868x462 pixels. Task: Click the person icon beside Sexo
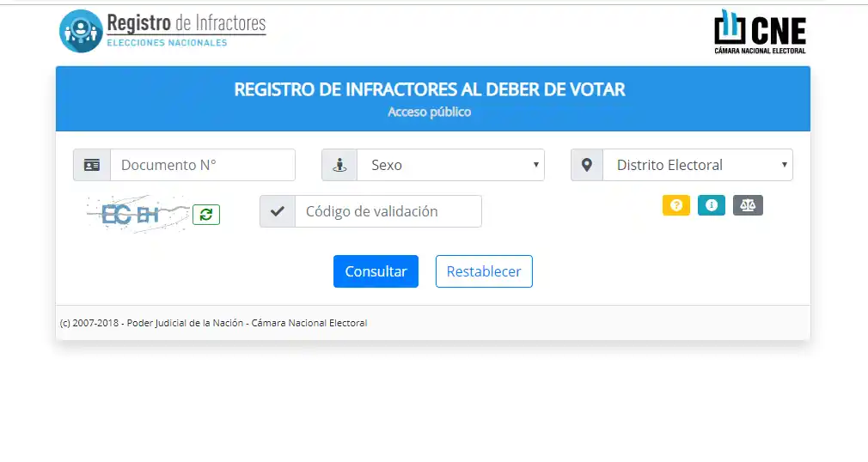[x=339, y=165]
